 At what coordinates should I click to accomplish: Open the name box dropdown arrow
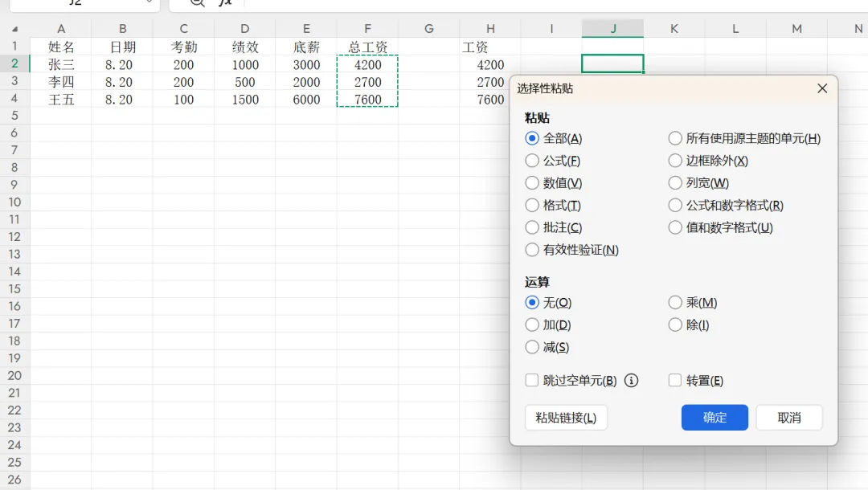pyautogui.click(x=149, y=2)
